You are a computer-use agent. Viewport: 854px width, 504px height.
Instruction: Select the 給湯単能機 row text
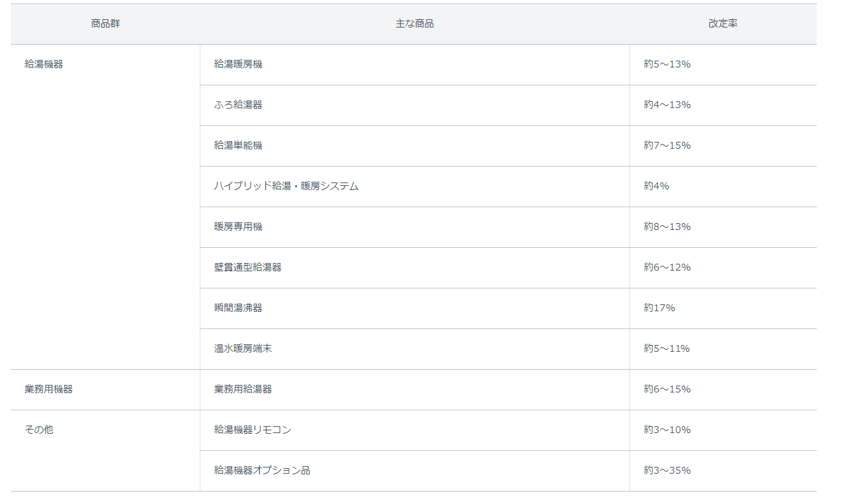pos(238,145)
